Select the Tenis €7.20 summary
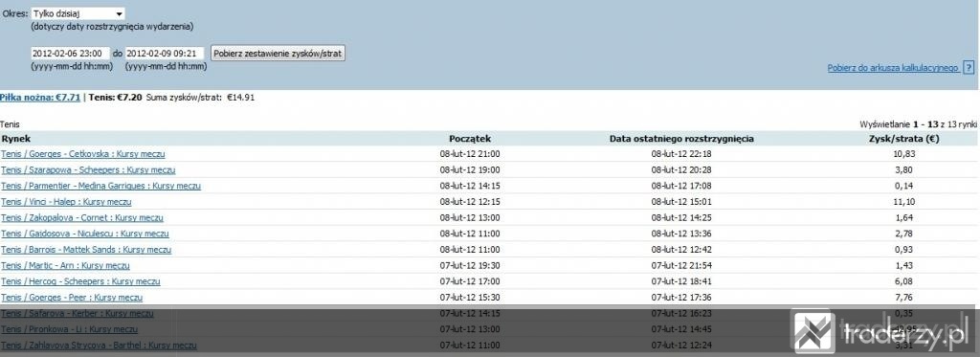 point(116,98)
